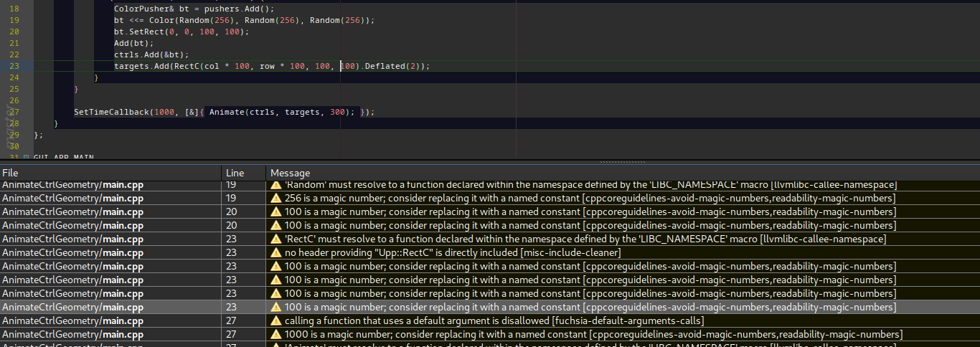Click line number 27 in the editor gutter

tap(14, 112)
